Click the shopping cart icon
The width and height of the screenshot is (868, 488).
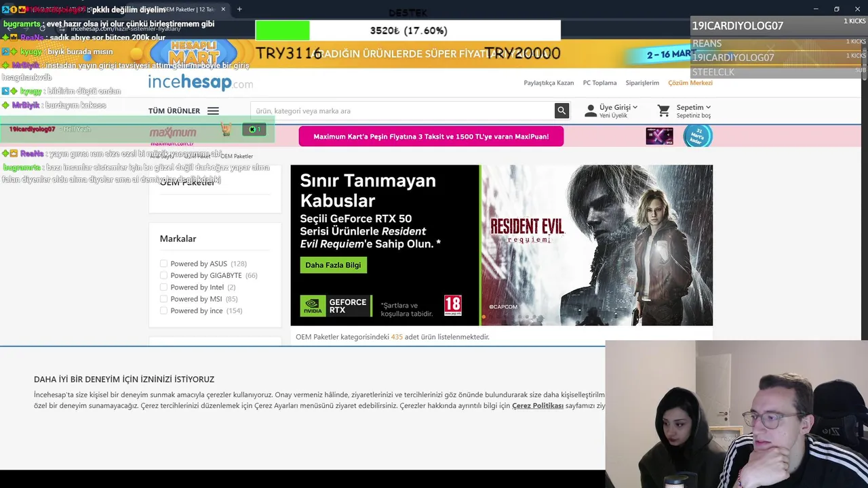(664, 110)
